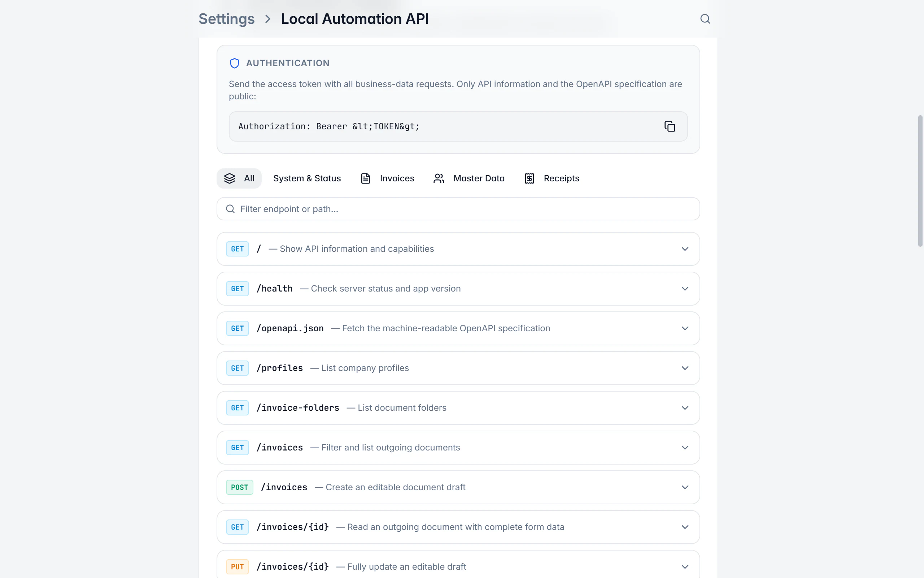Open the Master Data tab
This screenshot has width=924, height=578.
click(469, 178)
